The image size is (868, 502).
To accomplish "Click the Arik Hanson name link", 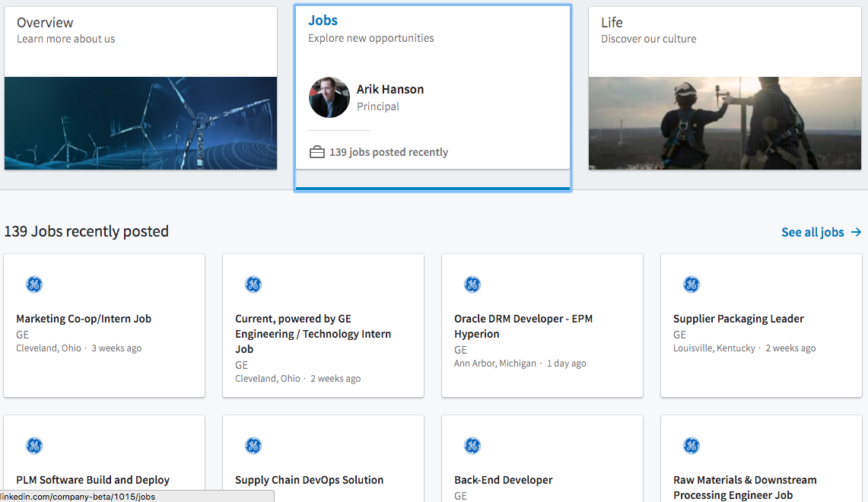I will coord(390,89).
